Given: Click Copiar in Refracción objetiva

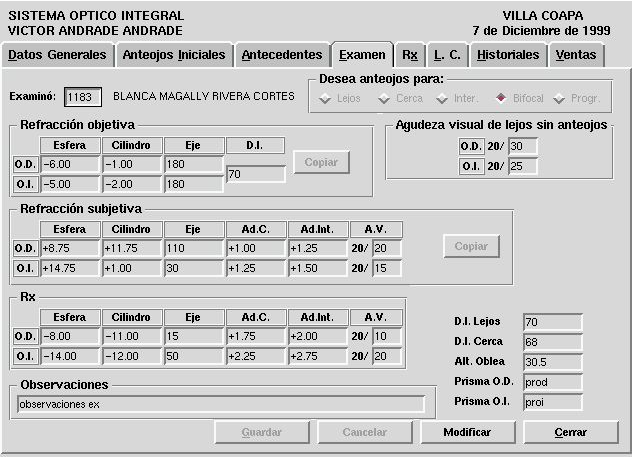Looking at the screenshot, I should (x=321, y=162).
